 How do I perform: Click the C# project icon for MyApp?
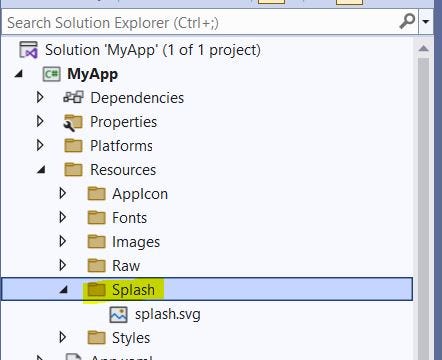pyautogui.click(x=51, y=74)
